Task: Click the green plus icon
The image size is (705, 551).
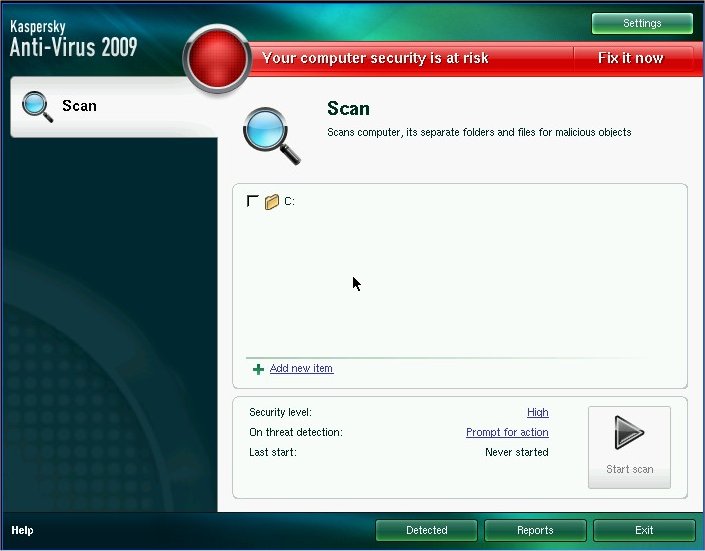Action: pos(258,369)
